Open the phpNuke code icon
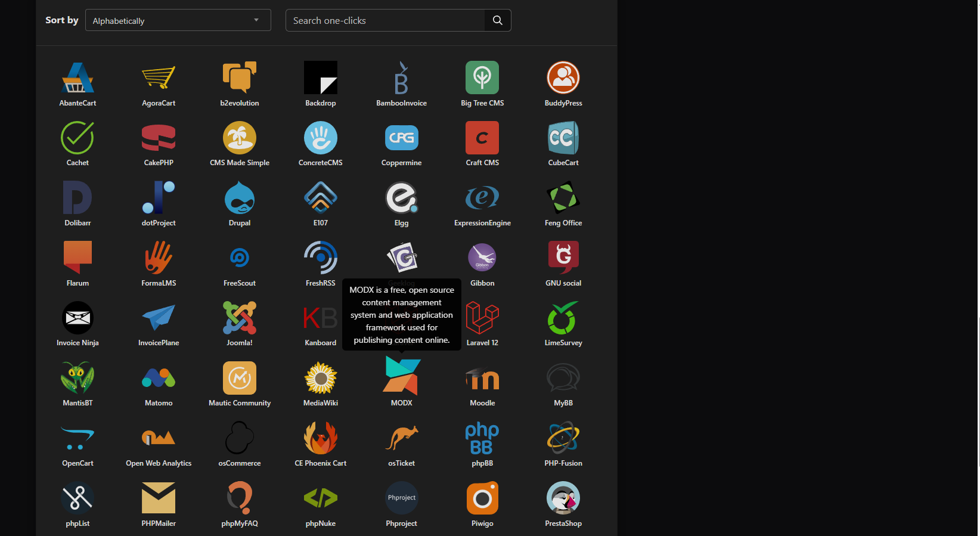 click(x=321, y=498)
